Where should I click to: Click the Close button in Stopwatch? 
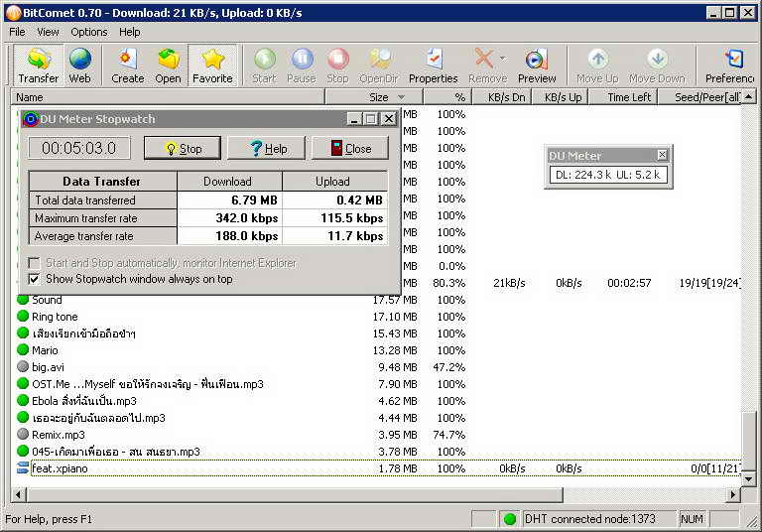(350, 148)
